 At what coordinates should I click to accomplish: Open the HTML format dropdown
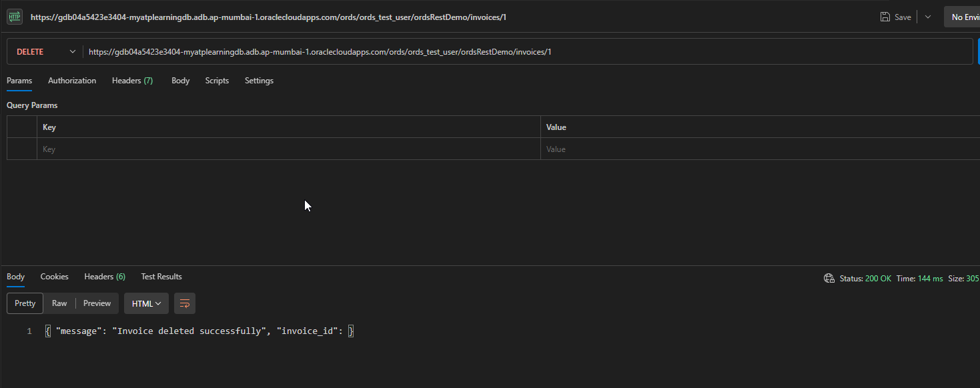click(146, 303)
